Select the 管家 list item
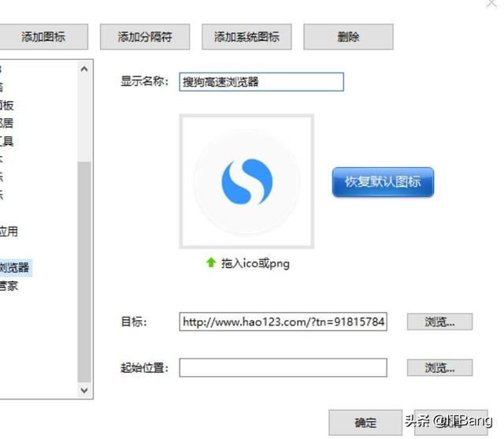Screen dimensions: 504x439 [x=9, y=285]
